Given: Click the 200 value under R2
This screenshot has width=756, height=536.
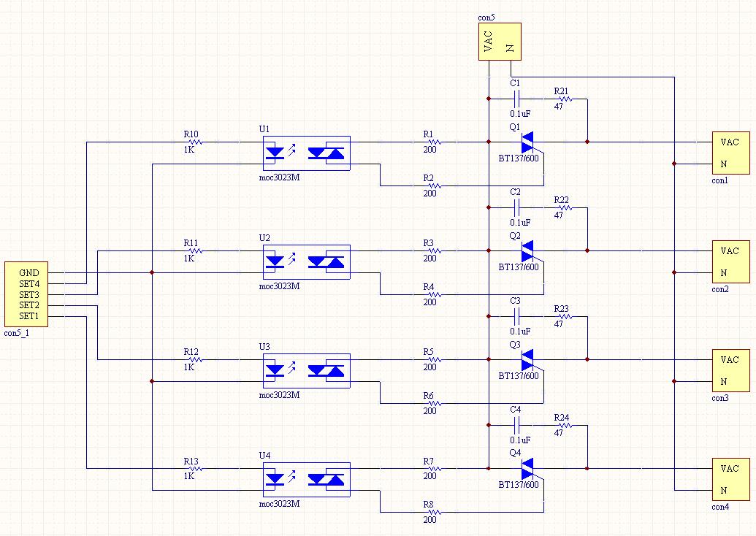Looking at the screenshot, I should [x=429, y=194].
